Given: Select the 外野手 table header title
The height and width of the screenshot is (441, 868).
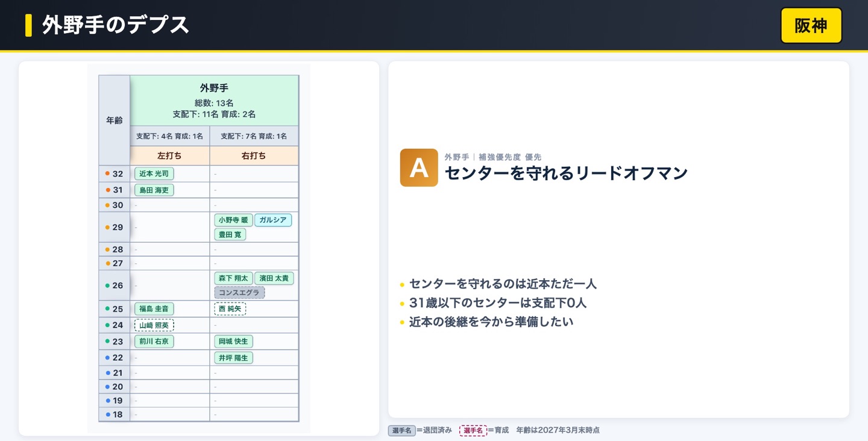Looking at the screenshot, I should [x=214, y=88].
